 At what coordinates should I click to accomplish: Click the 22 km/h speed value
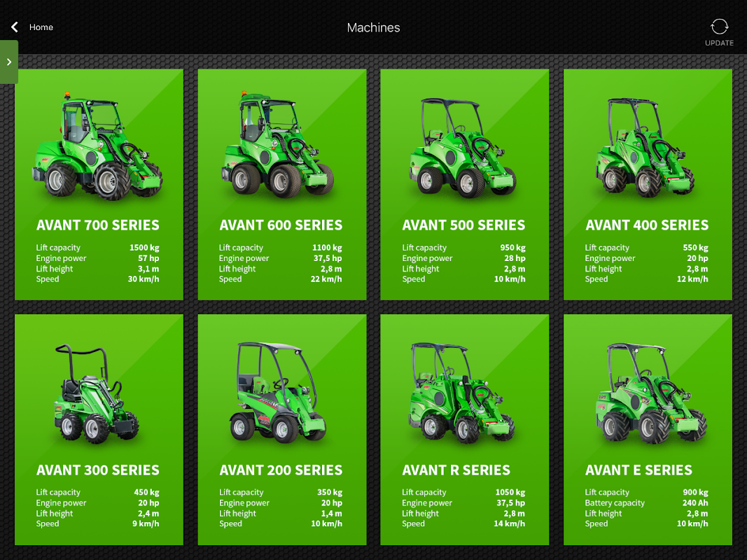point(326,279)
